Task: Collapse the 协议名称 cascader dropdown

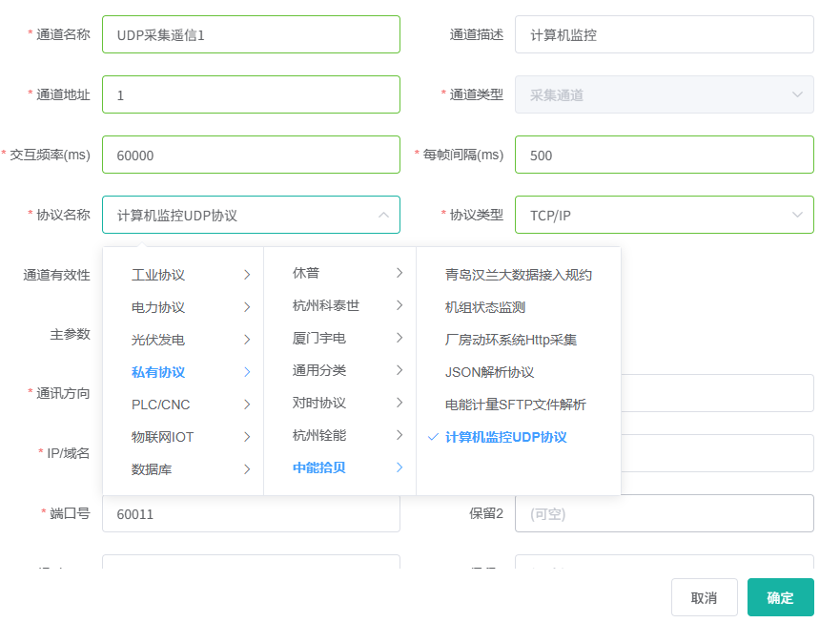Action: (383, 215)
